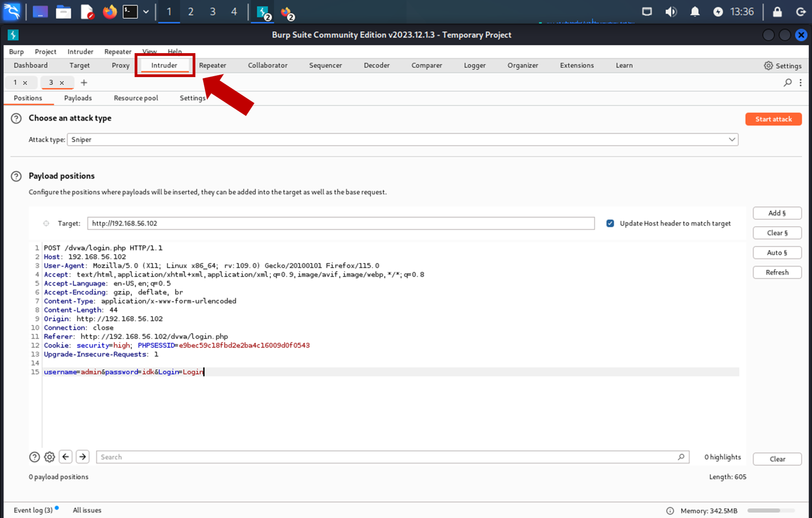This screenshot has width=812, height=518.
Task: Open the tab options kebab menu
Action: [x=801, y=83]
